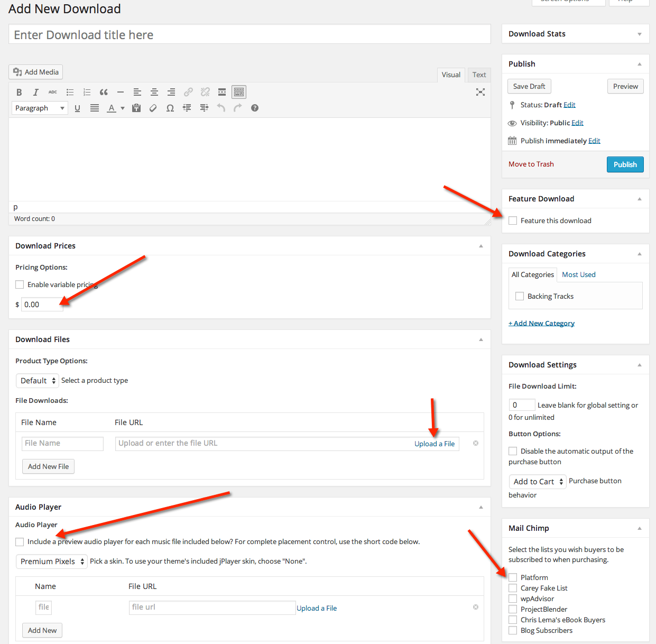
Task: Apply italic formatting in the editor
Action: pyautogui.click(x=36, y=92)
